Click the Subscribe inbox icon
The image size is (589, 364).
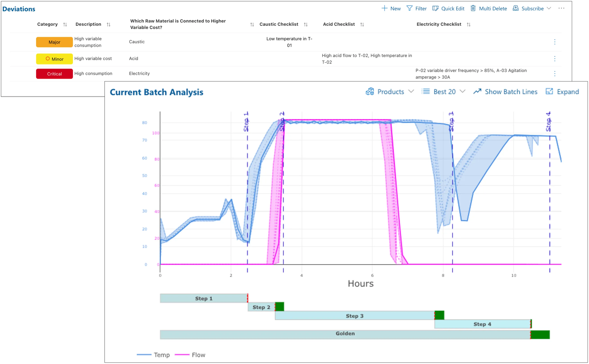tap(516, 8)
